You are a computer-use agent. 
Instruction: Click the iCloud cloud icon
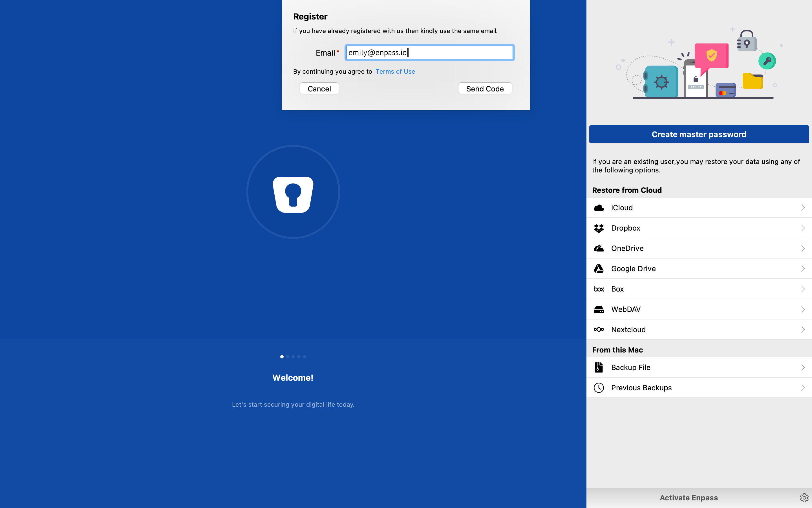pyautogui.click(x=599, y=208)
